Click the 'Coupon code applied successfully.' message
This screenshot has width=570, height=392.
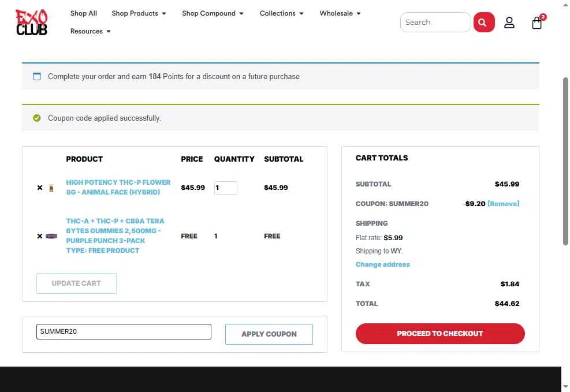point(105,118)
